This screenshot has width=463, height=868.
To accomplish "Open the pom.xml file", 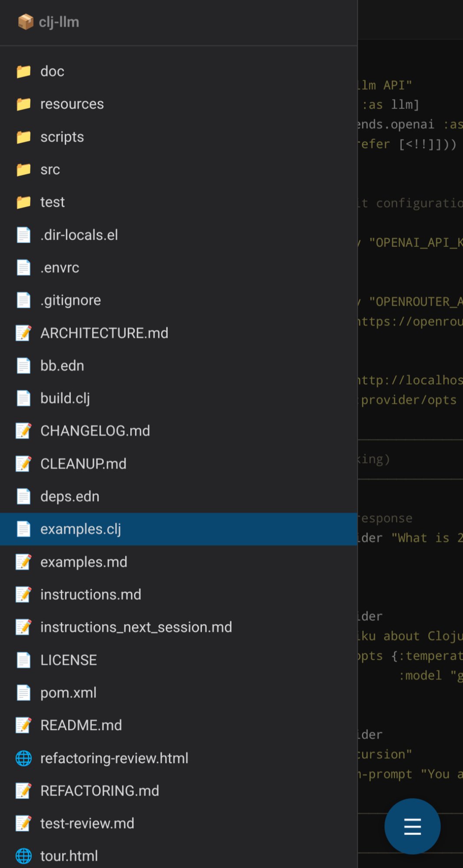I will (x=68, y=693).
